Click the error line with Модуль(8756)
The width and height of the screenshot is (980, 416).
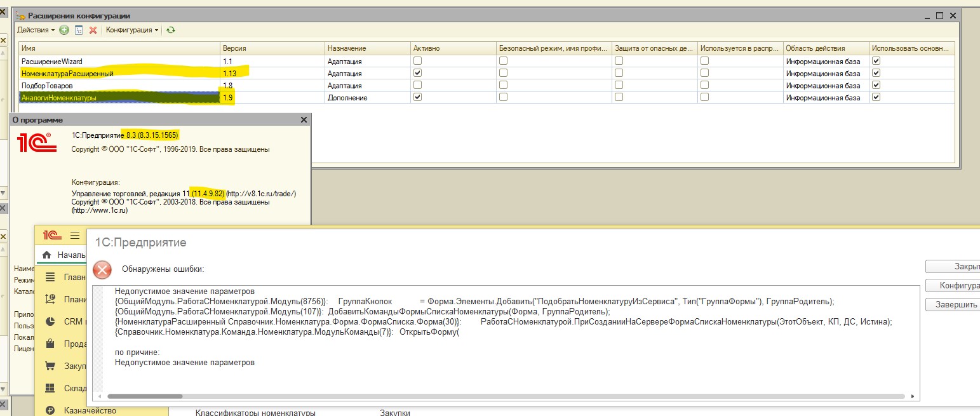coord(474,301)
